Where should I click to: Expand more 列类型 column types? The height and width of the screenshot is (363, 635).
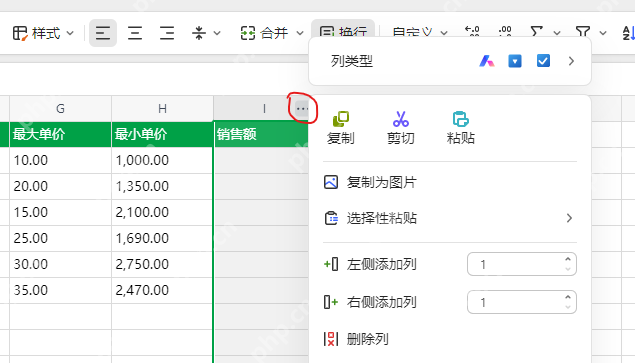coord(571,61)
